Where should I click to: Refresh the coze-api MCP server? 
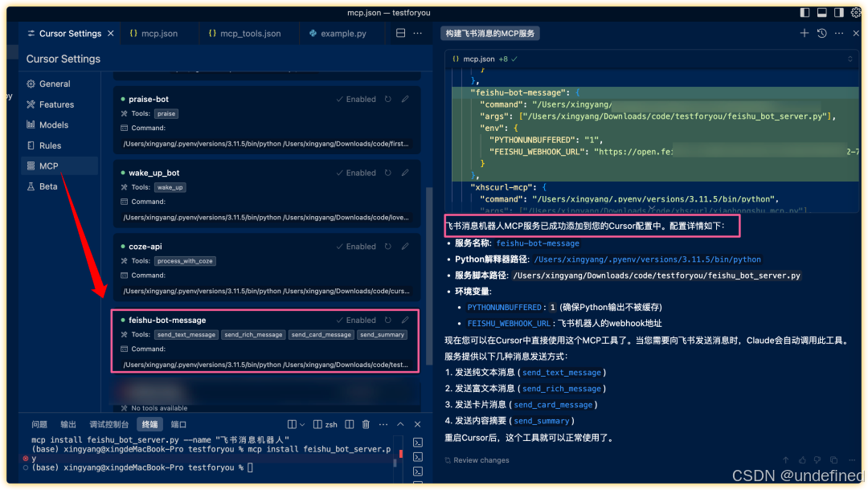pos(388,247)
